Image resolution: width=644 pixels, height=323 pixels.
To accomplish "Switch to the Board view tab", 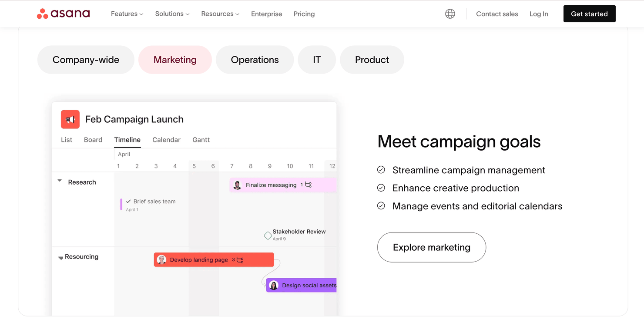I will click(x=93, y=140).
